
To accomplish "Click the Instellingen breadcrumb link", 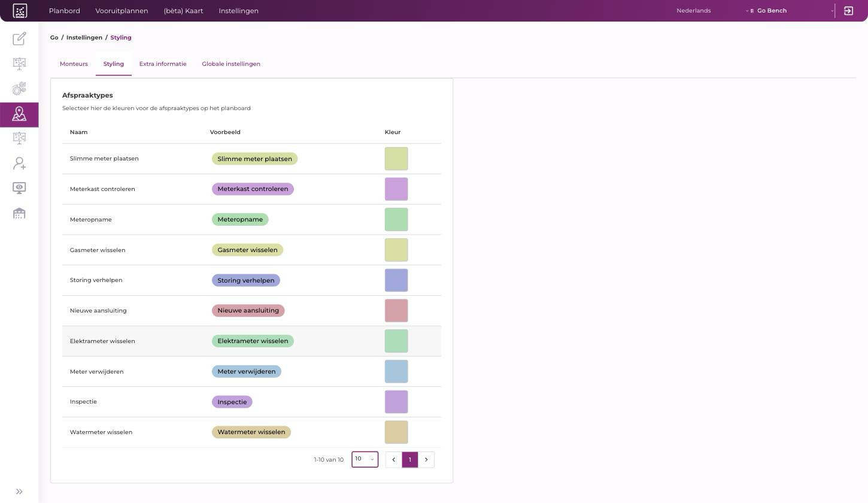I will [x=84, y=38].
